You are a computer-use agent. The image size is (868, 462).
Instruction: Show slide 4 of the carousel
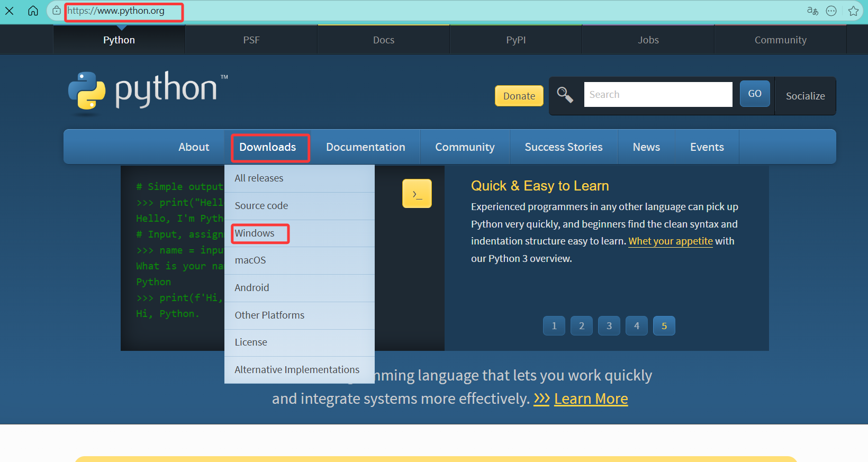coord(637,326)
